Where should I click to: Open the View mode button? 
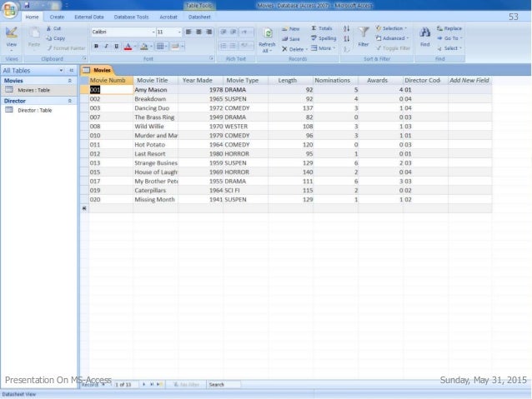point(11,38)
